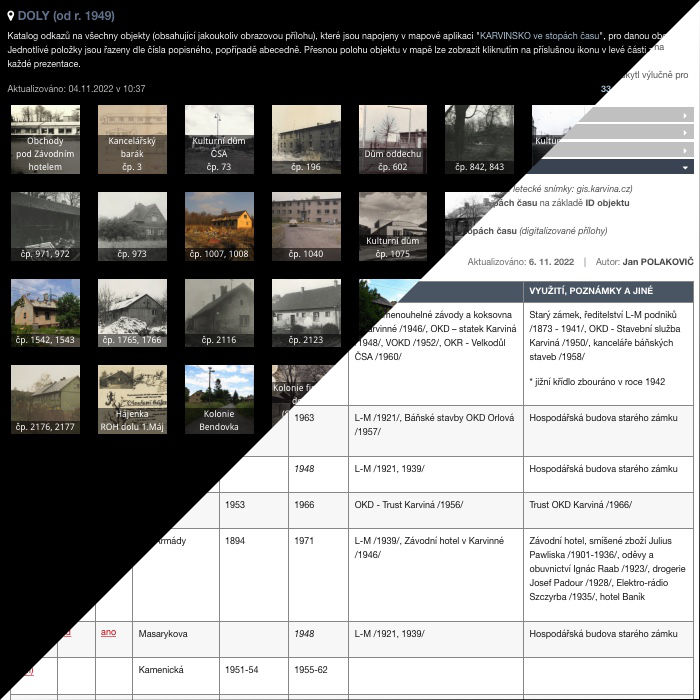700x700 pixels.
Task: Open thumbnail Kancelářský barák čp. 3
Action: click(132, 139)
